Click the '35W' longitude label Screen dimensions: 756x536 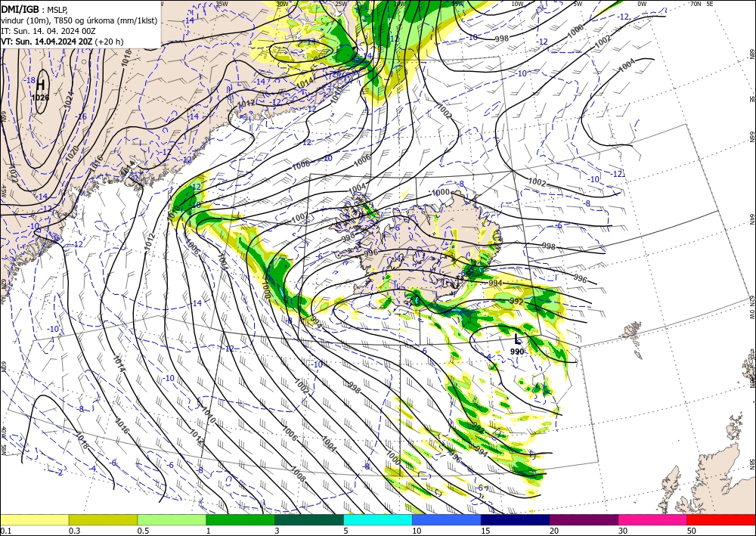point(222,4)
